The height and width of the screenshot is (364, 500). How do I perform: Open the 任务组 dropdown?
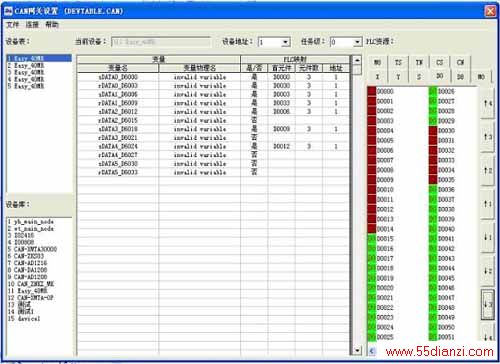click(x=357, y=42)
